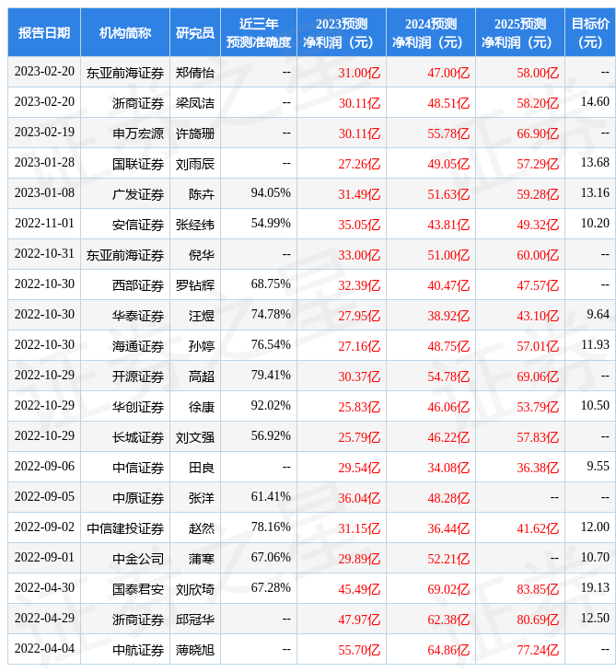Screen dimensions: 616x672
Task: Click the 报告日期 column header
Action: point(44,32)
